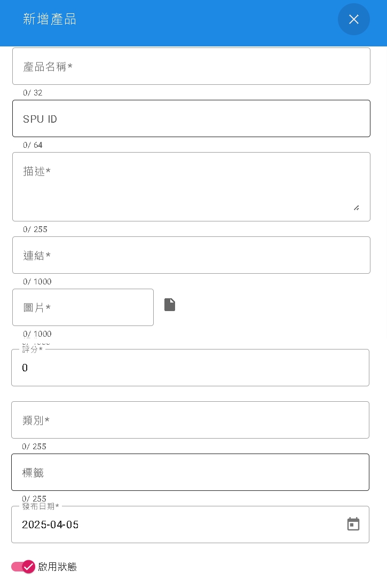This screenshot has height=588, width=387.
Task: Toggle the 啟用狀態 switch
Action: pos(23,567)
